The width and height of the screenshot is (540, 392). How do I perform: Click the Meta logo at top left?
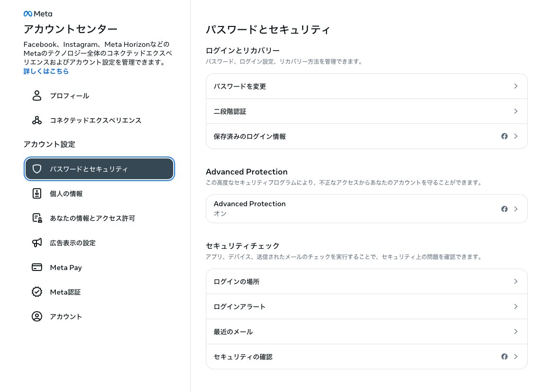click(38, 14)
